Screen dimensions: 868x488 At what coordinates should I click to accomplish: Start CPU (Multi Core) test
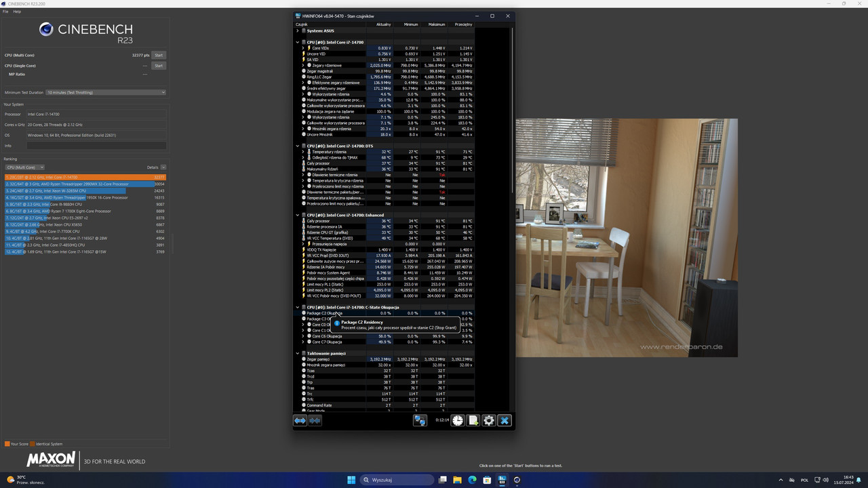pos(159,55)
